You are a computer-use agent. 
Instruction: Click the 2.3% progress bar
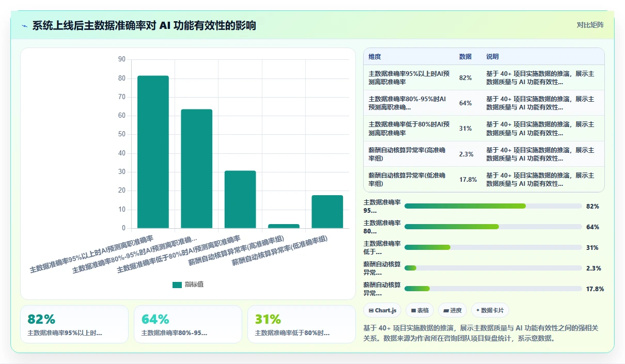pos(493,268)
